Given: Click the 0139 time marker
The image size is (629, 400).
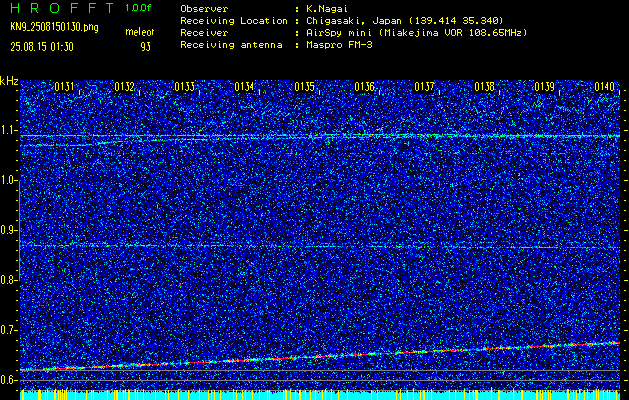Looking at the screenshot, I should [544, 87].
